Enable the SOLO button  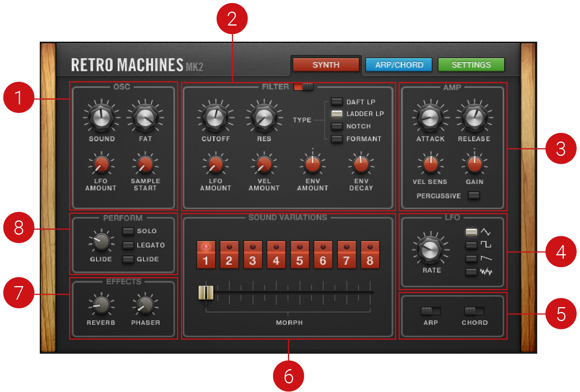coord(128,231)
